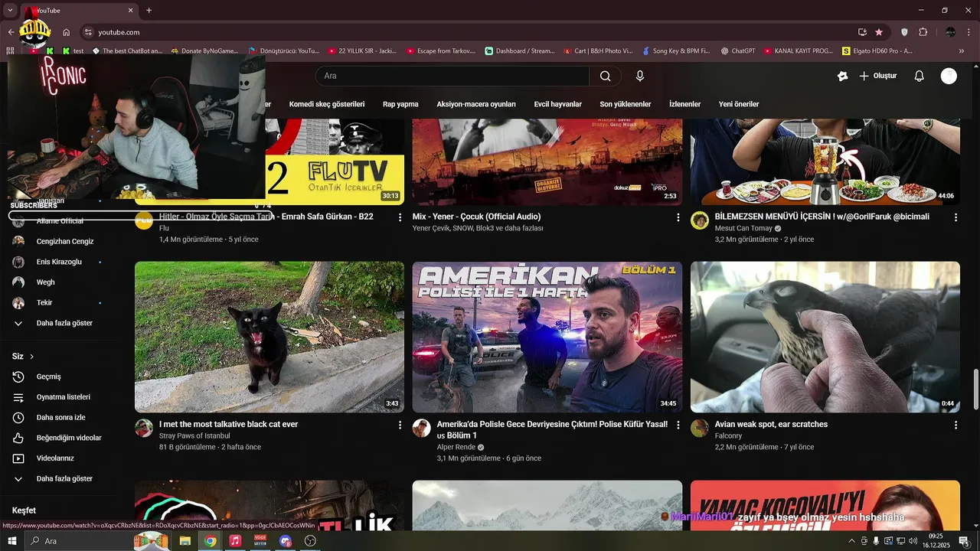Select the Son yüklenenler chip
The image size is (980, 551).
pos(626,104)
